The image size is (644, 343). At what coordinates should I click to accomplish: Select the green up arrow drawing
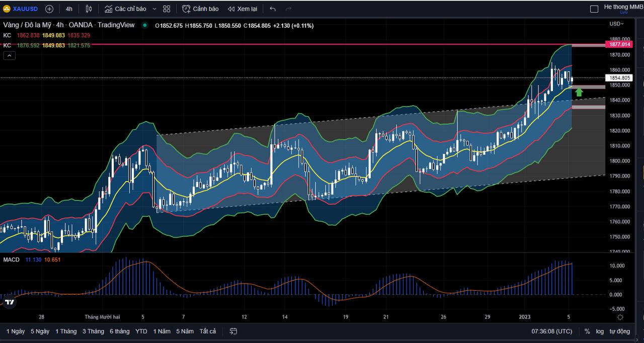tap(579, 92)
